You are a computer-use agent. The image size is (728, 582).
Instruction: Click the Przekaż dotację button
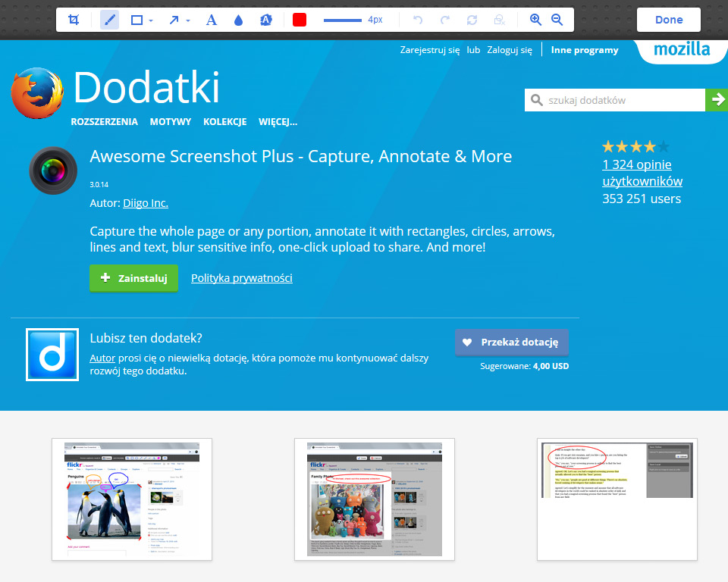pyautogui.click(x=512, y=342)
